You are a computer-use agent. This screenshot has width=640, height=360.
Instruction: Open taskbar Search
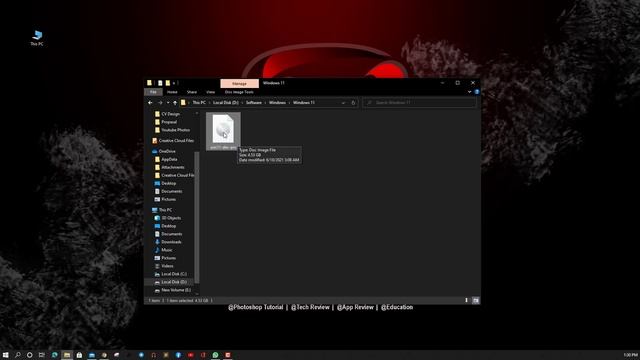point(18,355)
